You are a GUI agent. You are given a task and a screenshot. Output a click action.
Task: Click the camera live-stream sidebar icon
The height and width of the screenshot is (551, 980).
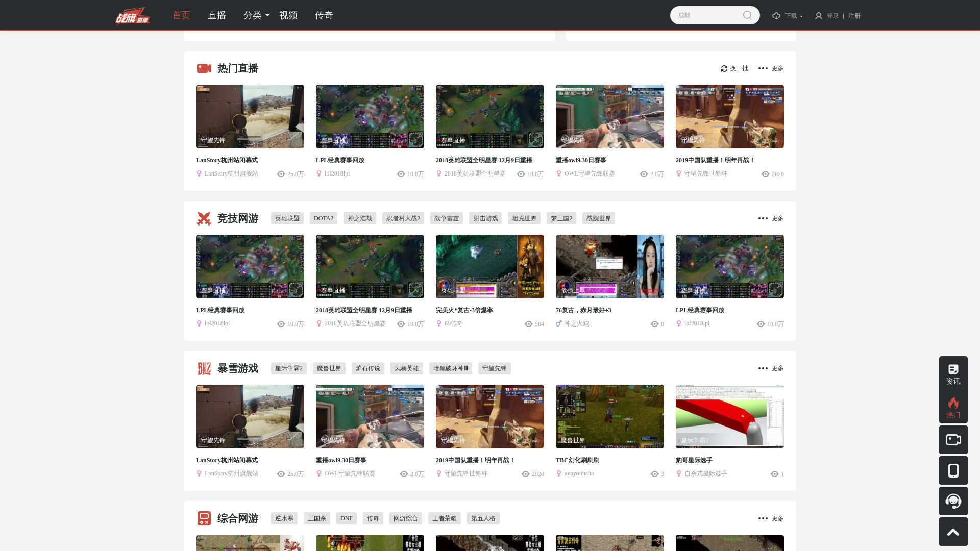(x=953, y=440)
